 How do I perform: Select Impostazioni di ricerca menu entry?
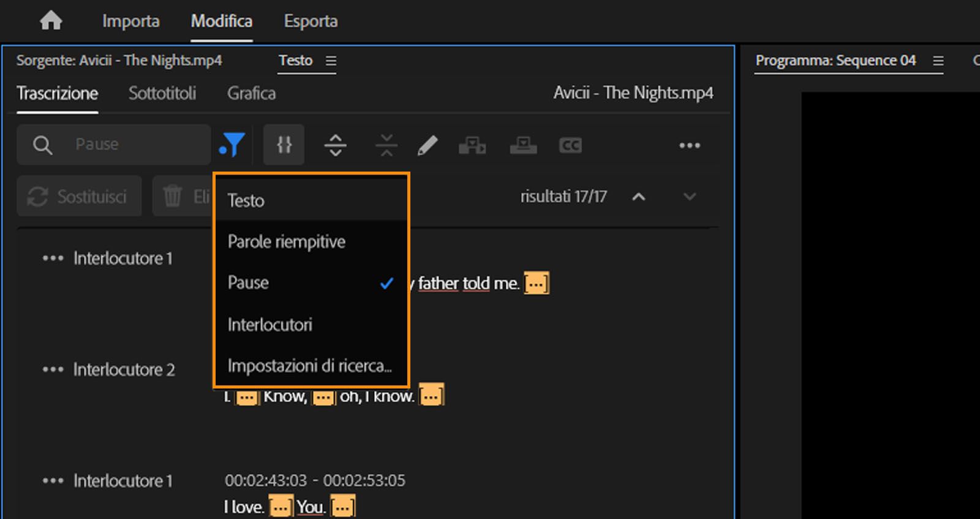pyautogui.click(x=309, y=366)
